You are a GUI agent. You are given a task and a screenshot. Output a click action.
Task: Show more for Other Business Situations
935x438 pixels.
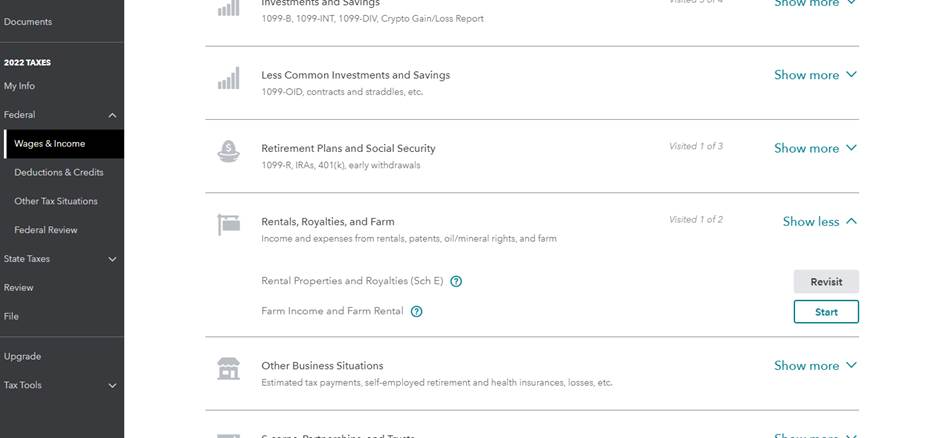[815, 366]
